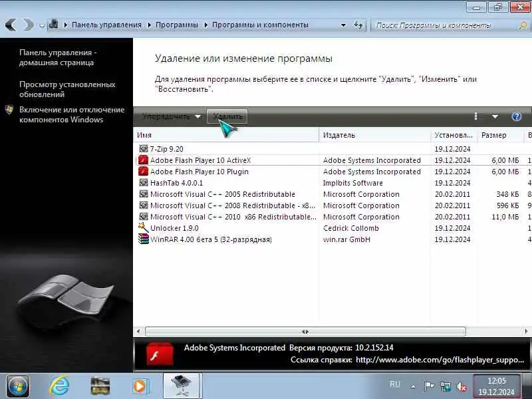Click the refresh button in the address bar
The image size is (532, 399).
[358, 25]
